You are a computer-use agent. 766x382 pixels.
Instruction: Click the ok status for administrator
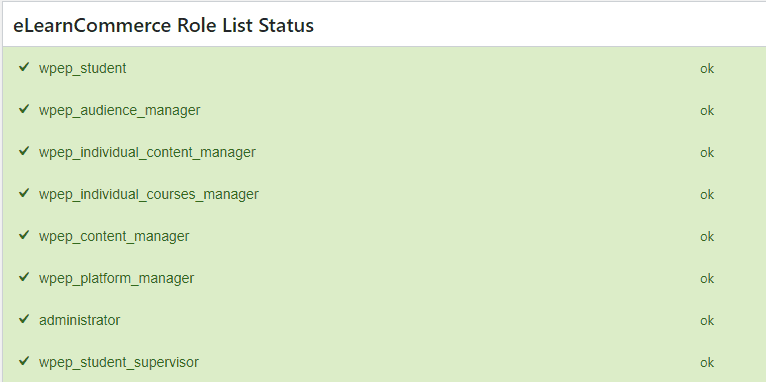pyautogui.click(x=707, y=321)
